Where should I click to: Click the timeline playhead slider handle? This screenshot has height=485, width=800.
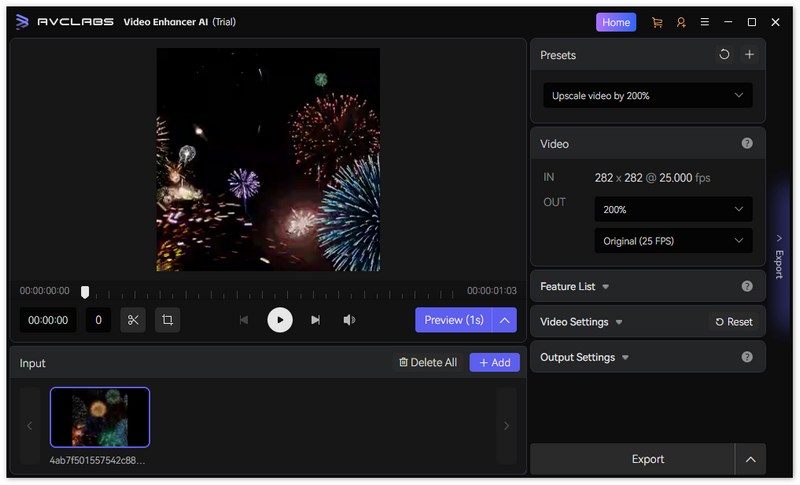click(x=85, y=292)
